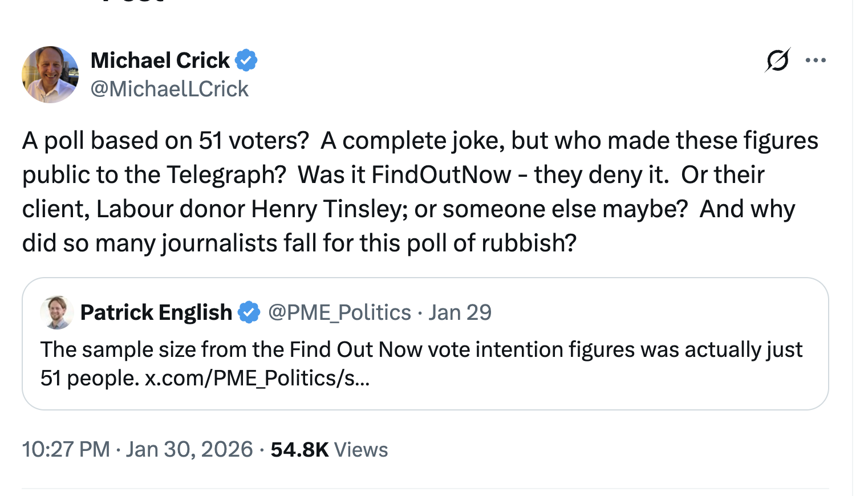The image size is (868, 496).
Task: Click the Jan 30, 2026 post date
Action: coord(189,449)
